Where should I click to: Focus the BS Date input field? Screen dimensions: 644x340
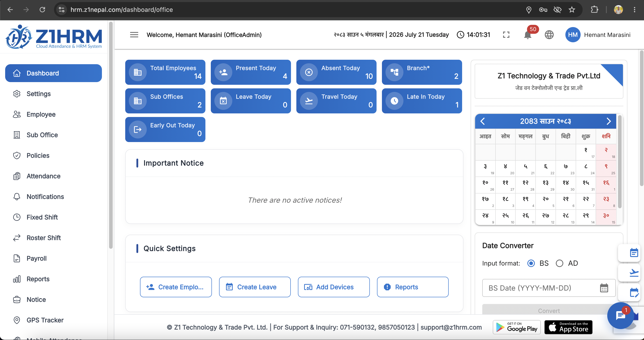(x=549, y=288)
